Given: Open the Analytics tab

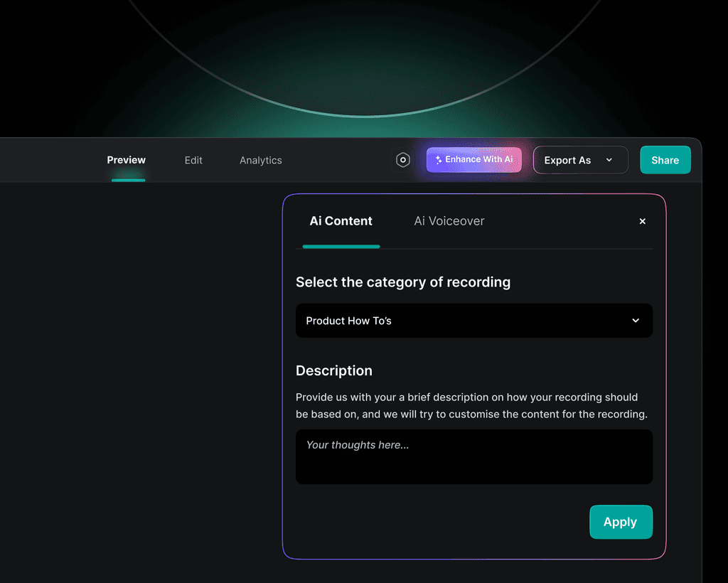Looking at the screenshot, I should coord(260,160).
